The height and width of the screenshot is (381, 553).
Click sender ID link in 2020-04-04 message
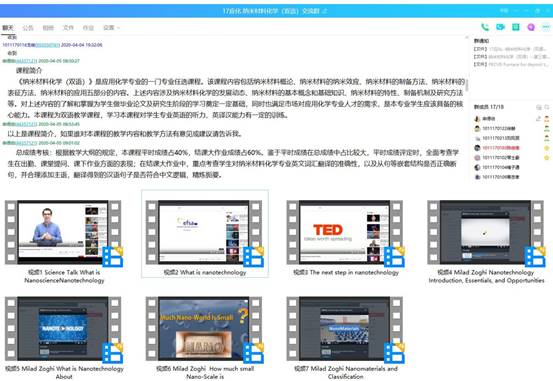tap(48, 45)
